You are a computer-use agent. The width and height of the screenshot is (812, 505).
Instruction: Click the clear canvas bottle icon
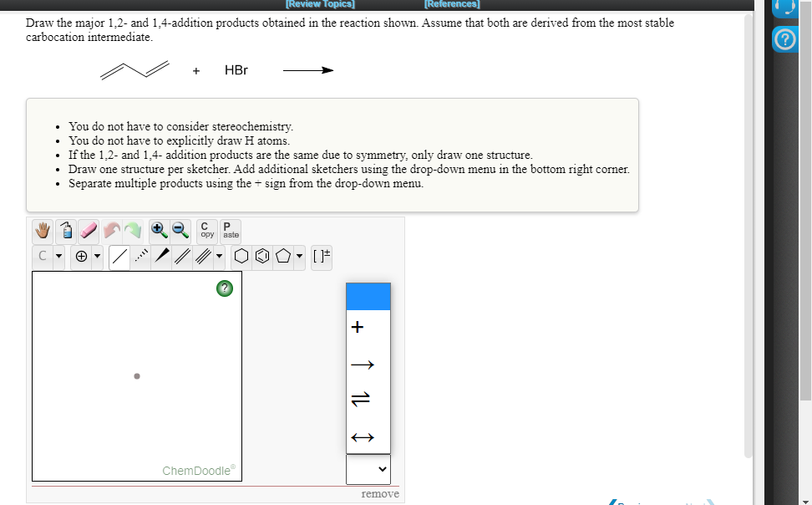[x=66, y=230]
